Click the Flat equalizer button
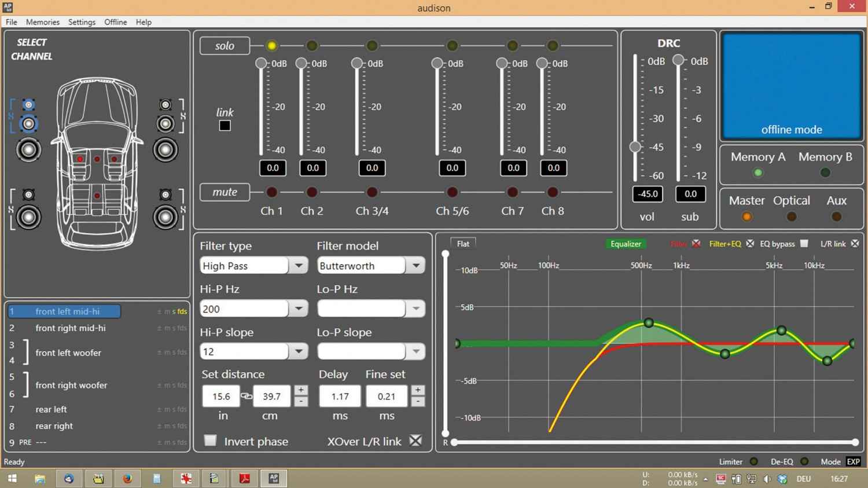This screenshot has height=488, width=868. click(463, 244)
